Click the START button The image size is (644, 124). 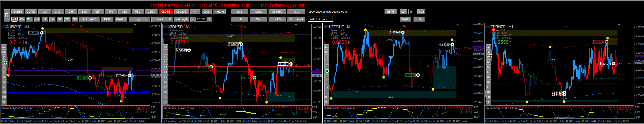click(x=405, y=19)
